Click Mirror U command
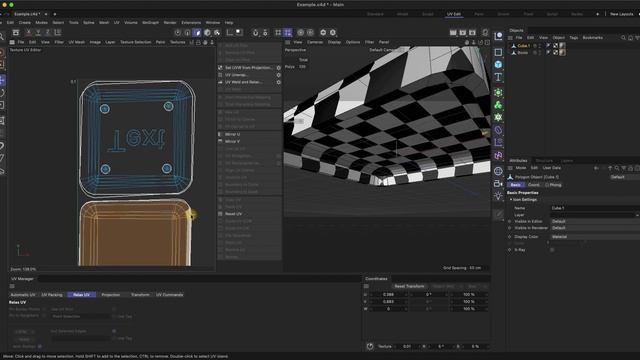Screen dimensions: 640x360 click(232, 134)
